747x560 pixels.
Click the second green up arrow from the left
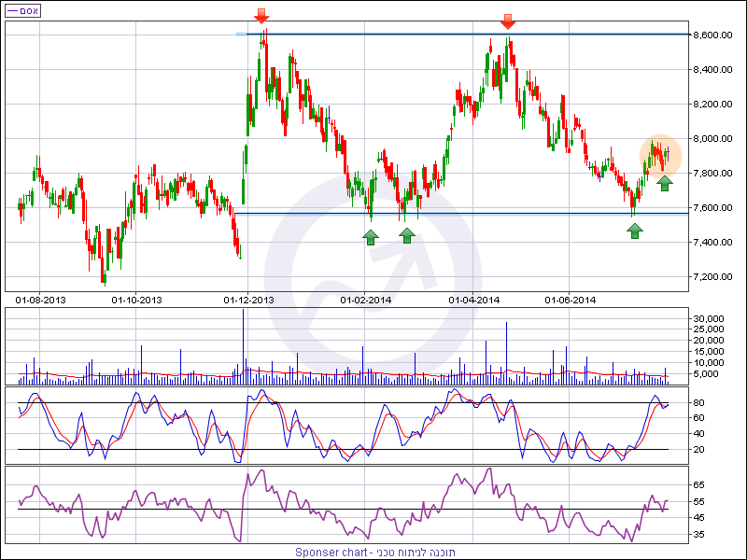pos(407,235)
